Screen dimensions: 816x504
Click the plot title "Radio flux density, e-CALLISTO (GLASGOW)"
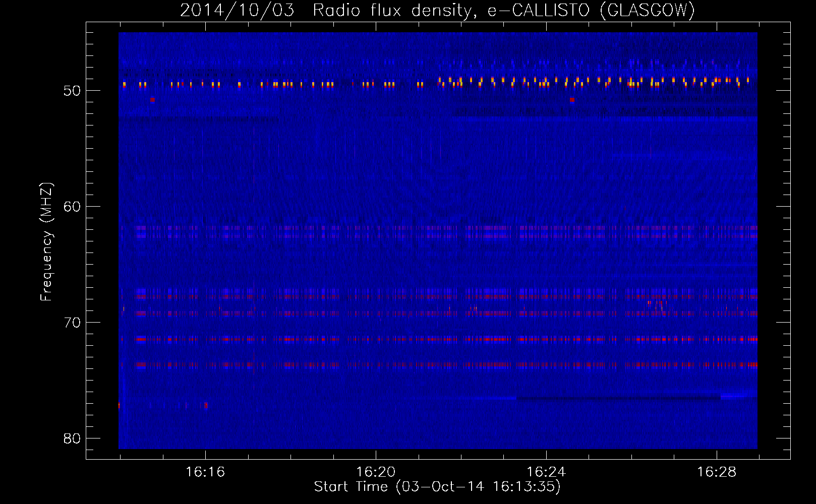click(504, 10)
